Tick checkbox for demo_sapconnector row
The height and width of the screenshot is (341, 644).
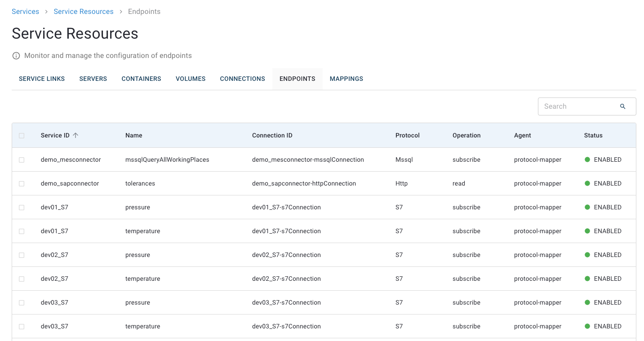(x=22, y=184)
